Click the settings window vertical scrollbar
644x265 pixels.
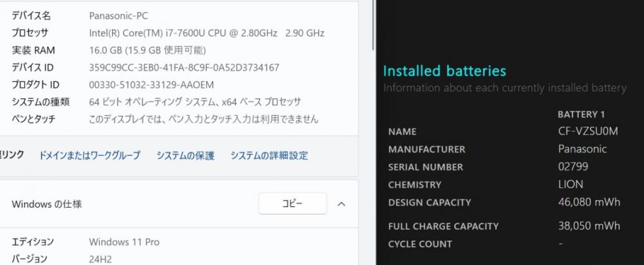pyautogui.click(x=373, y=24)
